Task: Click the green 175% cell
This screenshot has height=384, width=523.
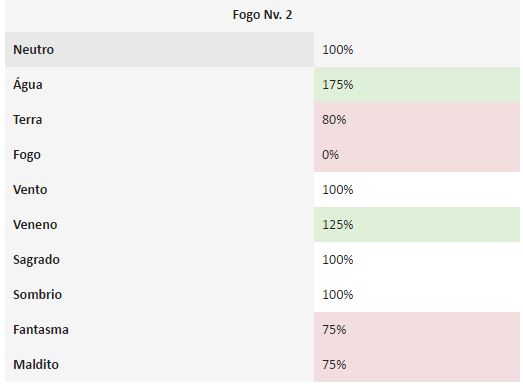Action: 417,85
